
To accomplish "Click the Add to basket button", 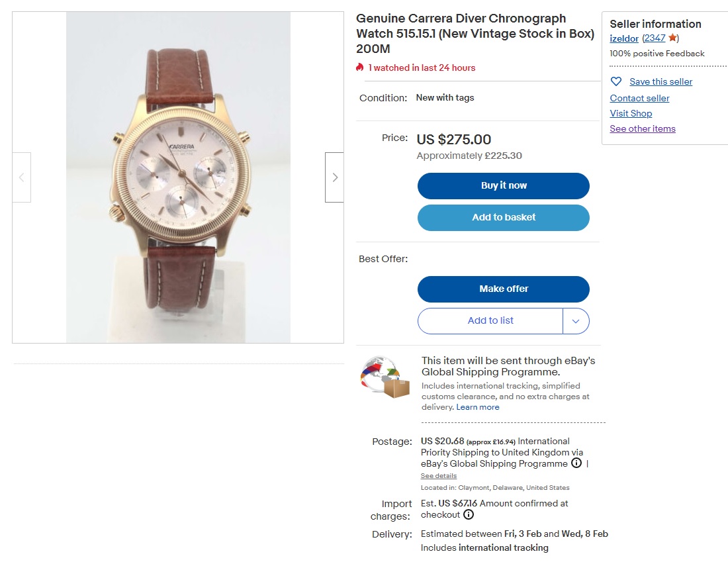I will coord(503,217).
